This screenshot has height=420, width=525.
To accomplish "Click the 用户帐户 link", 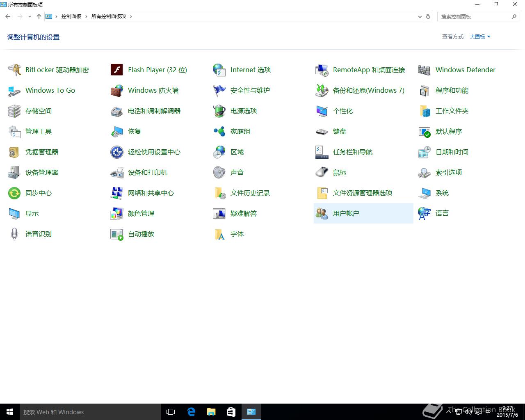I will click(346, 213).
